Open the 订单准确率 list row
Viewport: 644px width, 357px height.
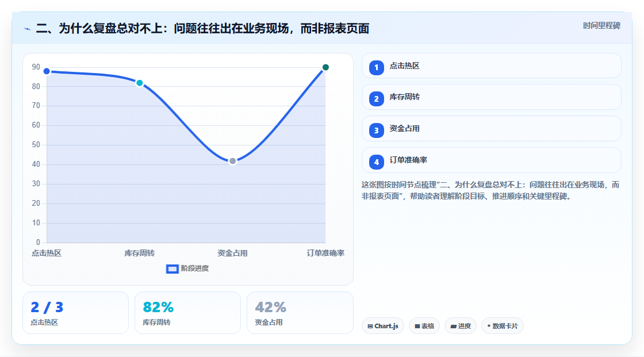coord(491,160)
